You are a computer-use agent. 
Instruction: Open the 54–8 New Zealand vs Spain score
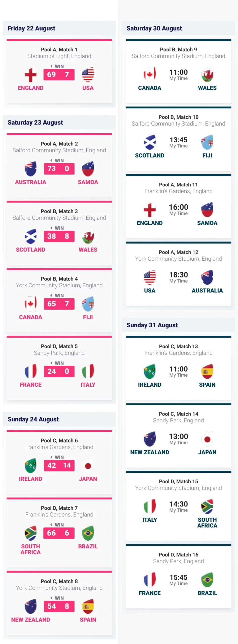(x=59, y=606)
